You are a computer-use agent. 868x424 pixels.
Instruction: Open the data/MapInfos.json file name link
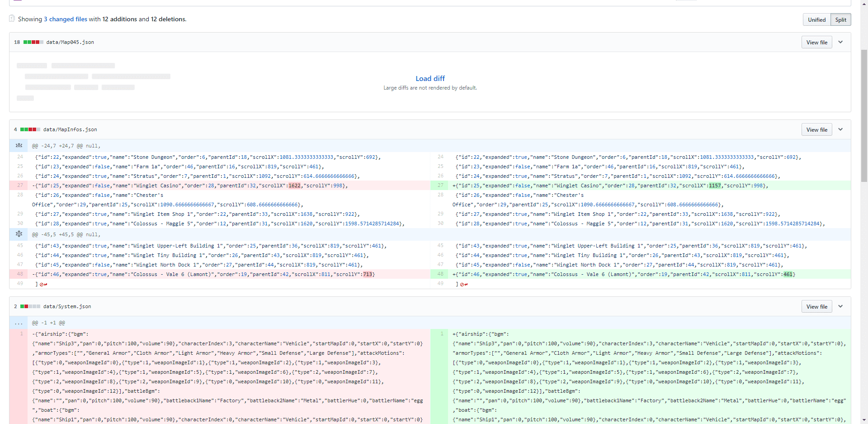pos(70,129)
